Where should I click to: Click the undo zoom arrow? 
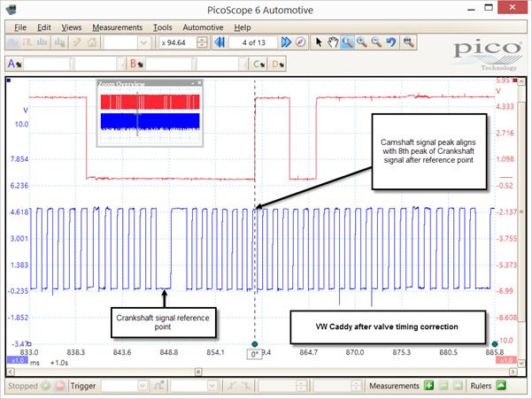(391, 42)
